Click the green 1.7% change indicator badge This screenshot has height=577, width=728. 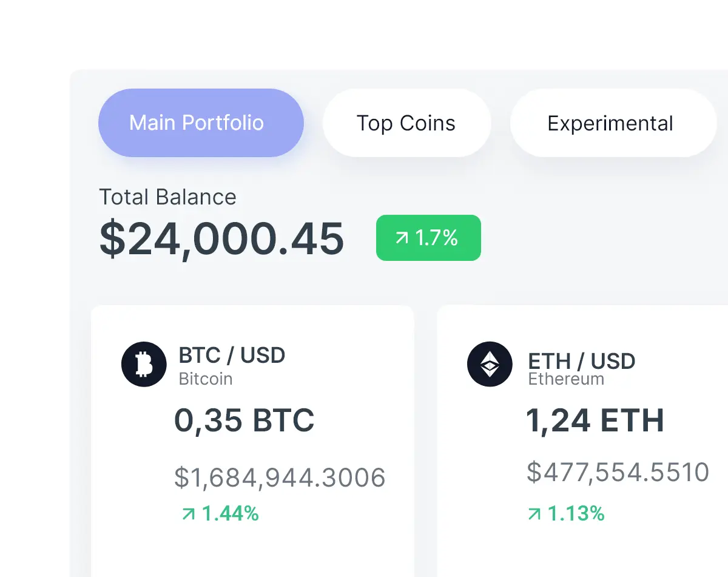click(x=428, y=238)
